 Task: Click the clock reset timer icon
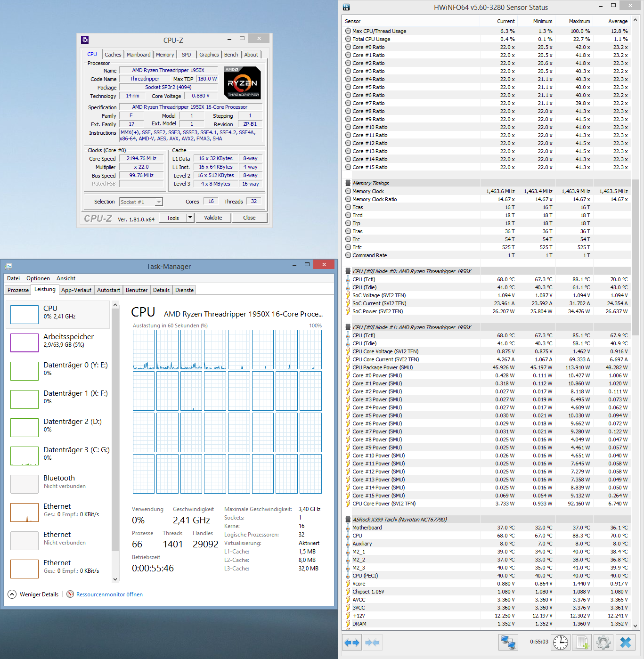tap(561, 643)
